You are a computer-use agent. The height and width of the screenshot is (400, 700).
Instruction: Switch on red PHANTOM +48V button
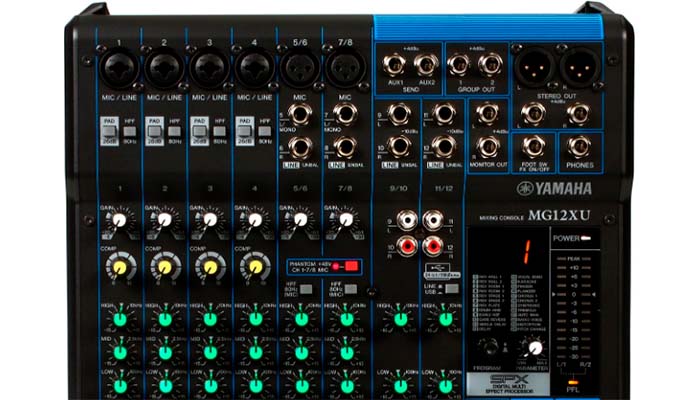click(x=351, y=267)
